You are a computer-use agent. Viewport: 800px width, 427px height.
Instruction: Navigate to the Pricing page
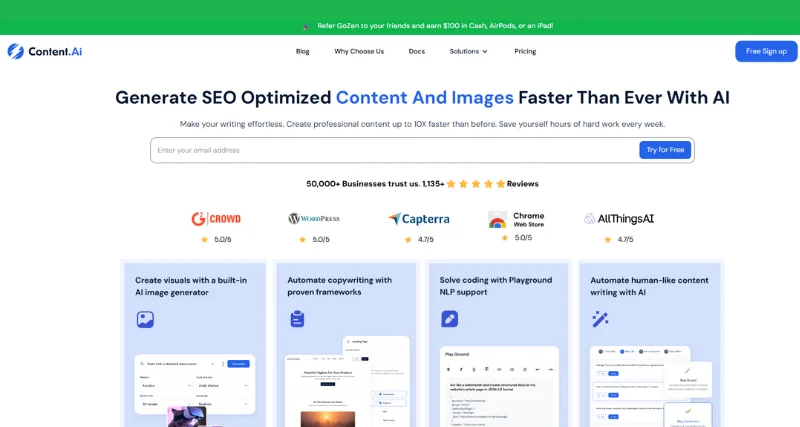(x=525, y=51)
